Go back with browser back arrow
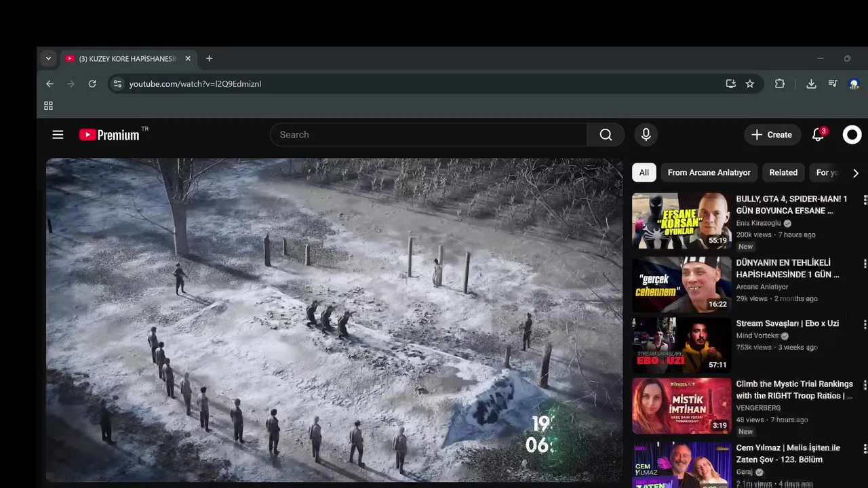 50,84
